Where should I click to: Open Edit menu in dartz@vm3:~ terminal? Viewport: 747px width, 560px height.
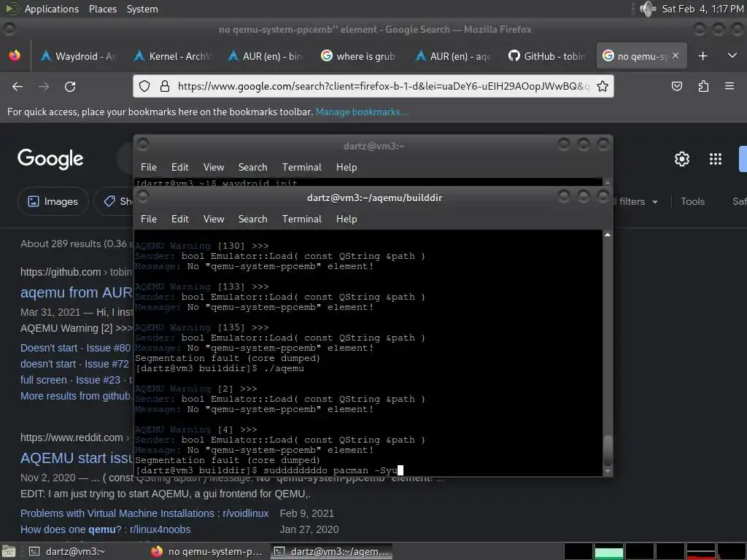point(179,167)
